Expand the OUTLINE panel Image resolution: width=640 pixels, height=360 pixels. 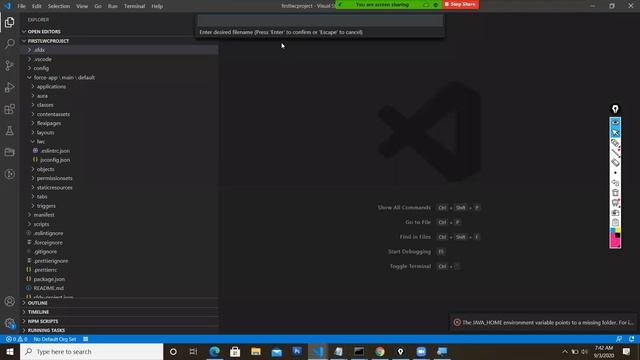[x=120, y=303]
